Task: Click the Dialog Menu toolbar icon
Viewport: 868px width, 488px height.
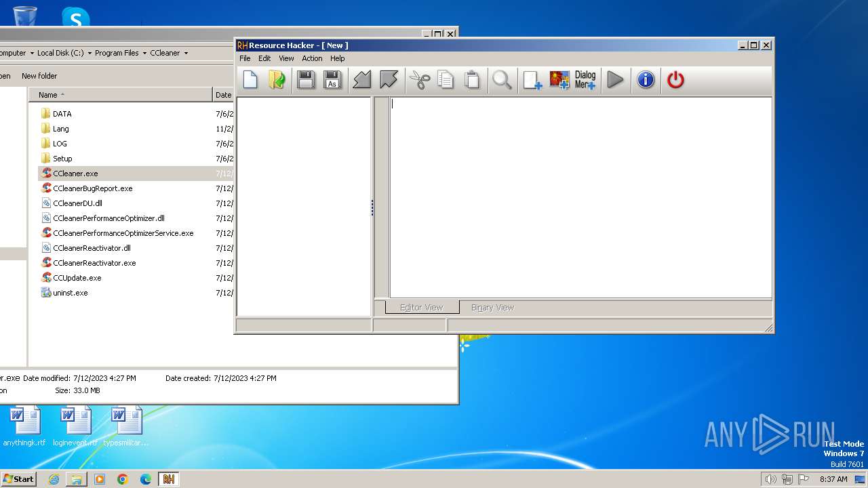Action: [585, 80]
